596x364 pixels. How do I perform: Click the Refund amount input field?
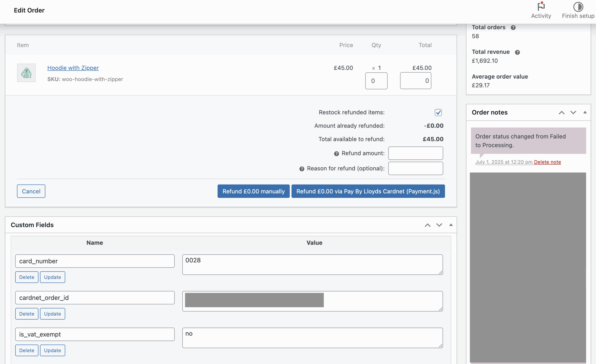[x=415, y=153]
